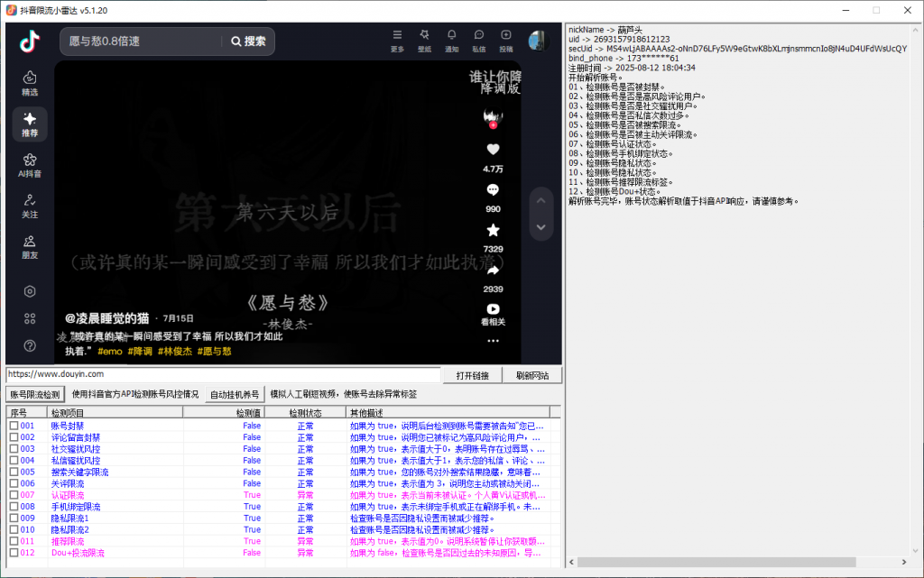Click the log horizontal scrollbar left arrow
Image resolution: width=924 pixels, height=578 pixels.
coord(571,562)
